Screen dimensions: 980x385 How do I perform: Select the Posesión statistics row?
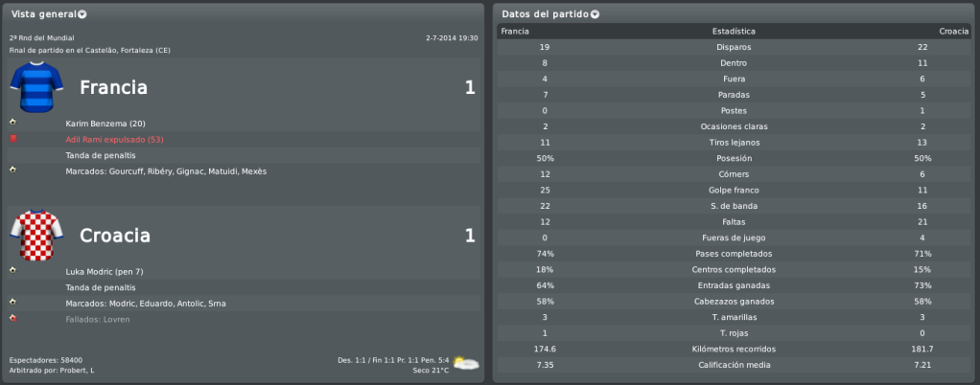click(x=734, y=158)
